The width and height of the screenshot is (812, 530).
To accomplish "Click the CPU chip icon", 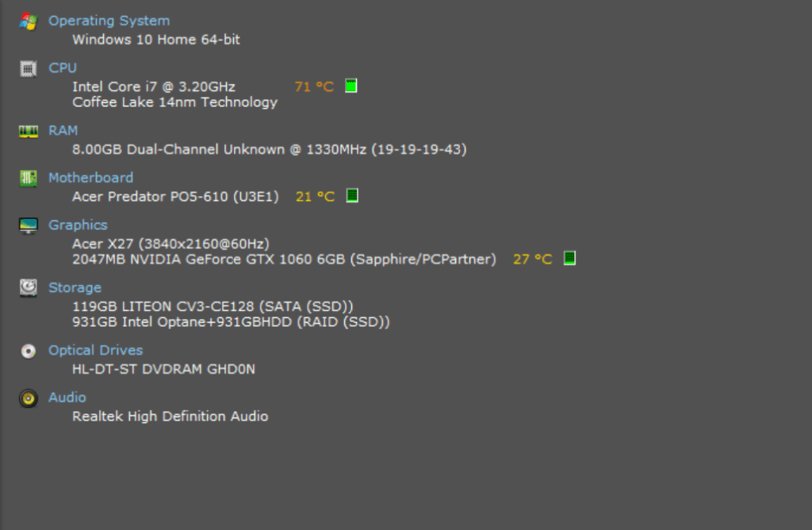I will tap(29, 69).
